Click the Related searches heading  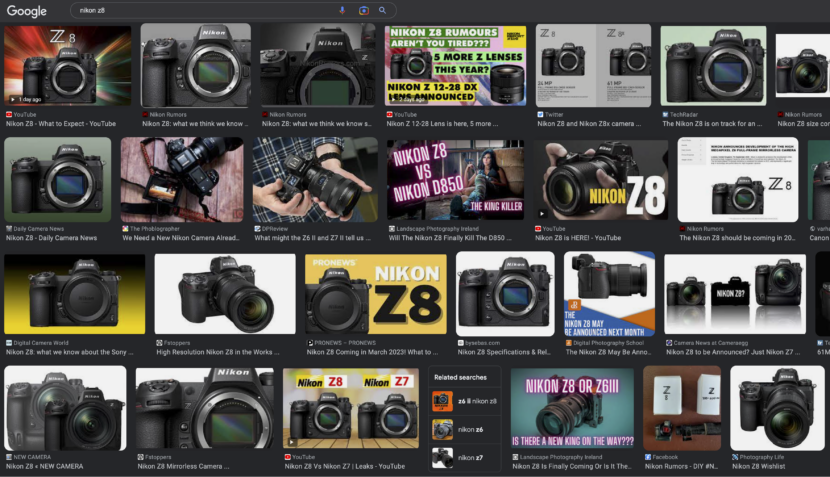click(461, 377)
